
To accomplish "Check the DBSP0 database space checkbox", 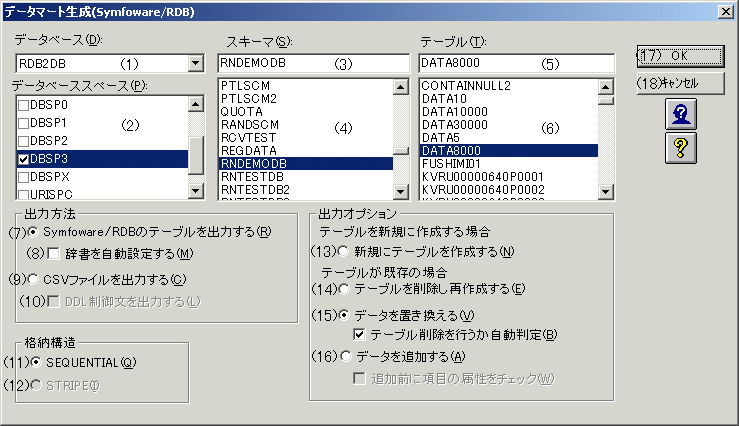I will (x=24, y=104).
